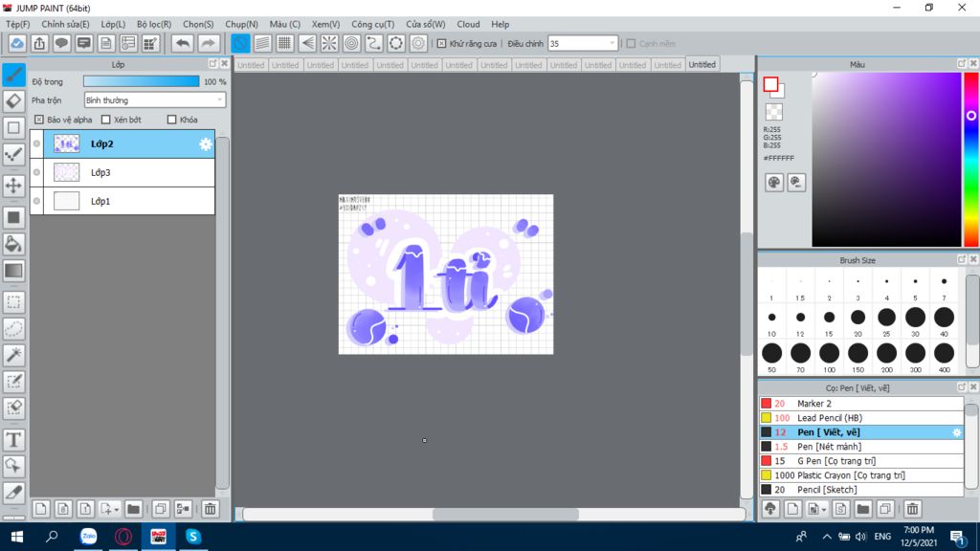Select the G Pen [Cọ trang trí] brush
Image resolution: width=980 pixels, height=551 pixels.
click(861, 461)
